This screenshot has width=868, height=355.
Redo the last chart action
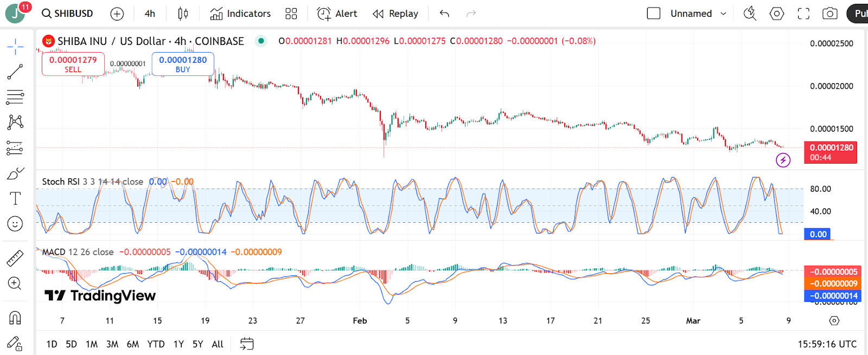(x=471, y=14)
